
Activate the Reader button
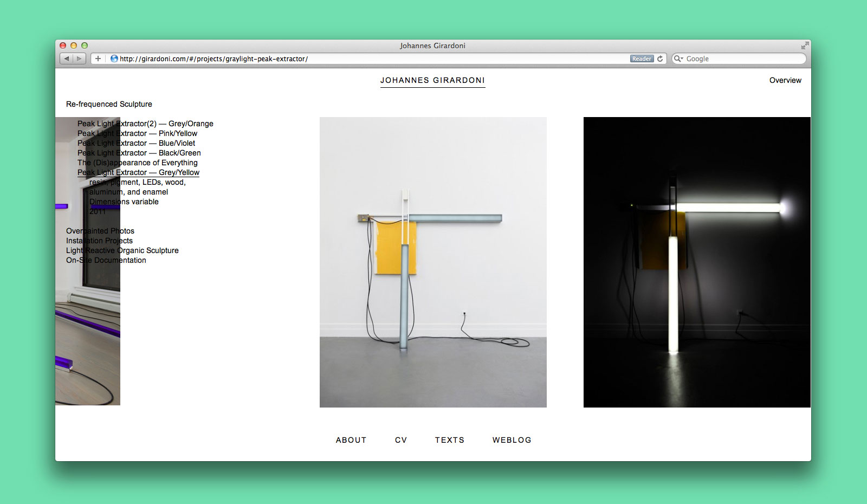[642, 59]
